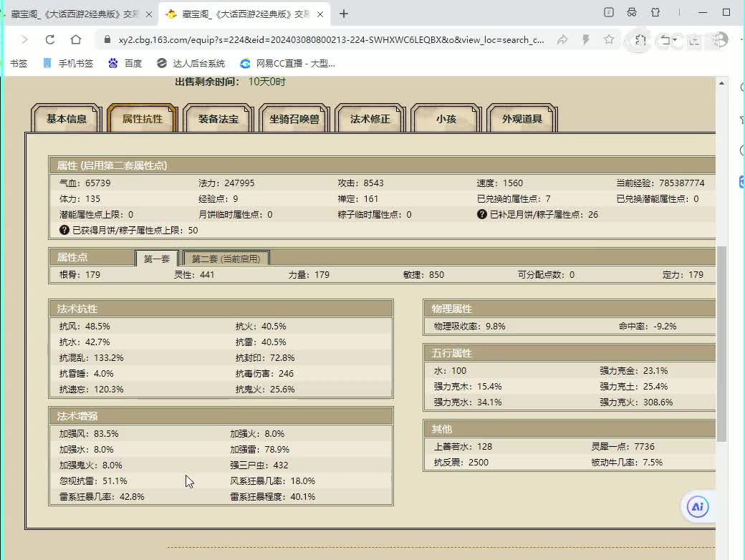745x560 pixels.
Task: Open the 手机书签 bookmark
Action: (x=68, y=63)
